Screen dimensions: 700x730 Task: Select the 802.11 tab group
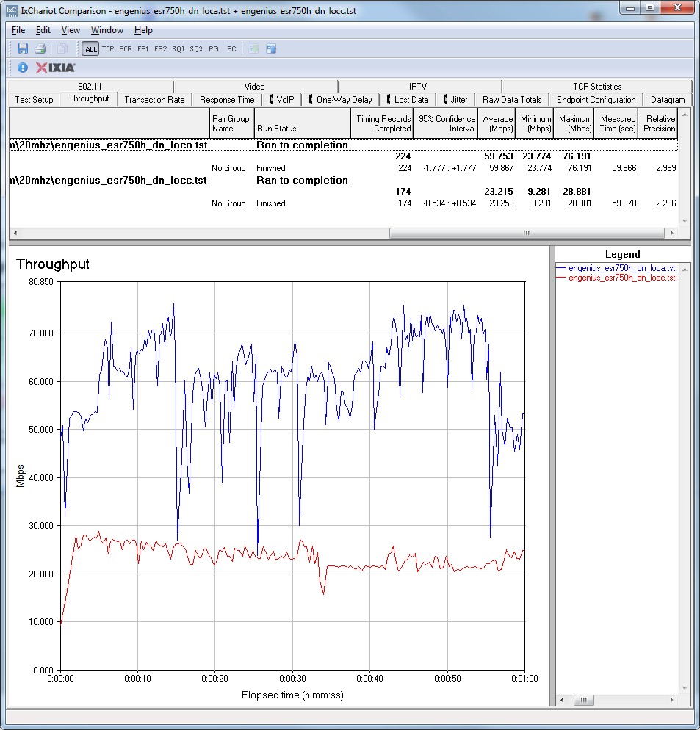coord(90,86)
